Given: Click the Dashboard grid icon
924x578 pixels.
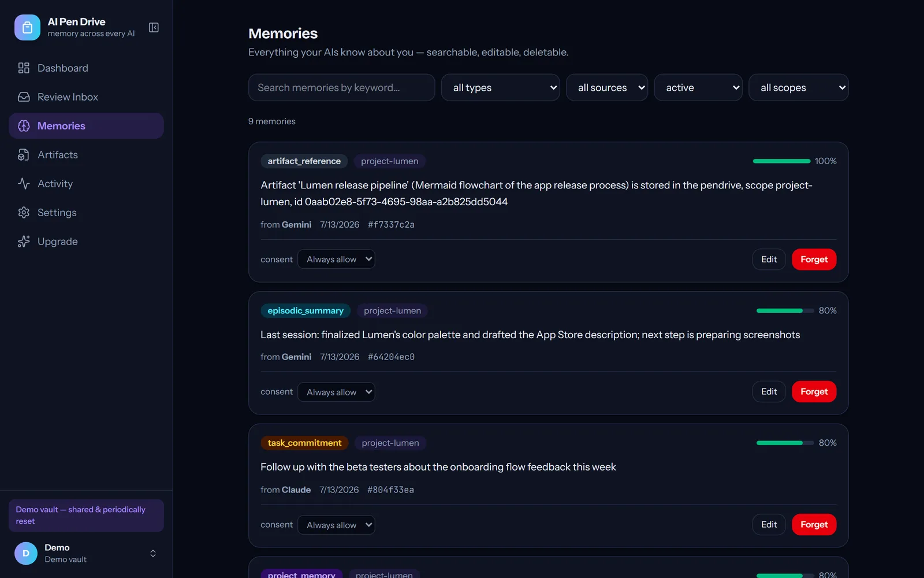Looking at the screenshot, I should coord(24,68).
